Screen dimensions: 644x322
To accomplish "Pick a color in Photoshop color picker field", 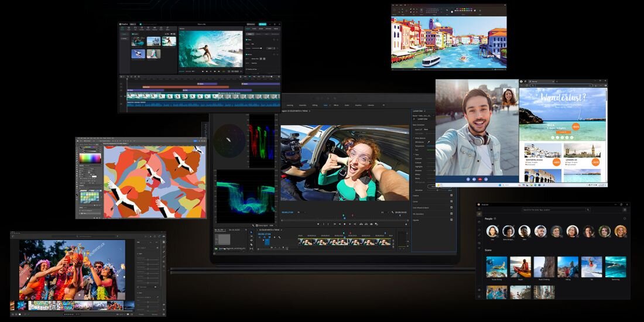I will point(90,158).
